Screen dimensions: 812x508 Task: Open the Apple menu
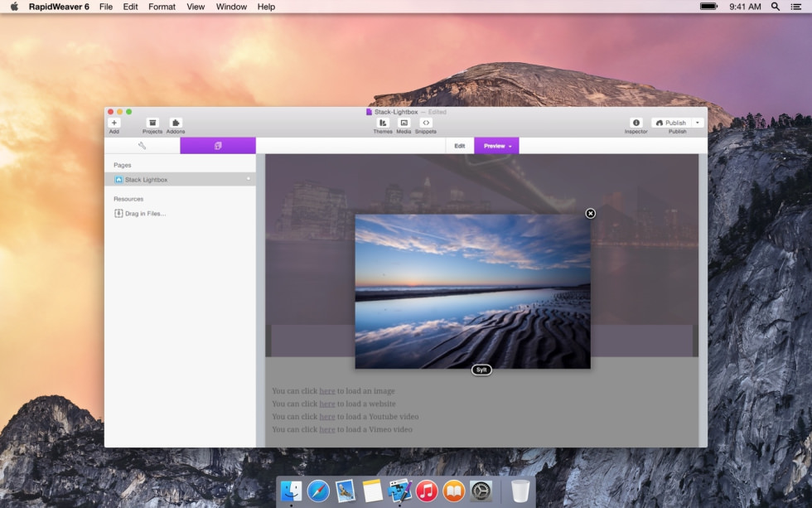click(14, 7)
